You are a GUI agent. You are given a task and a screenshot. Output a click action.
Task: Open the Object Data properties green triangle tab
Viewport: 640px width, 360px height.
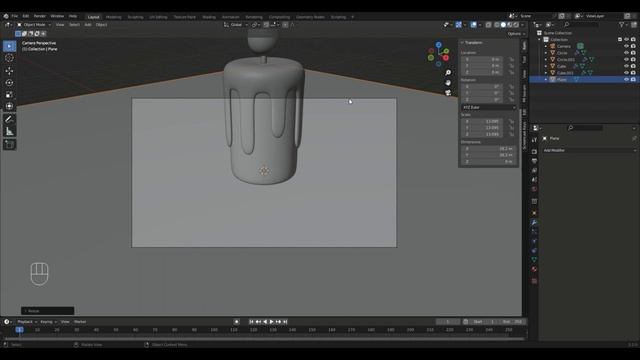click(x=534, y=260)
